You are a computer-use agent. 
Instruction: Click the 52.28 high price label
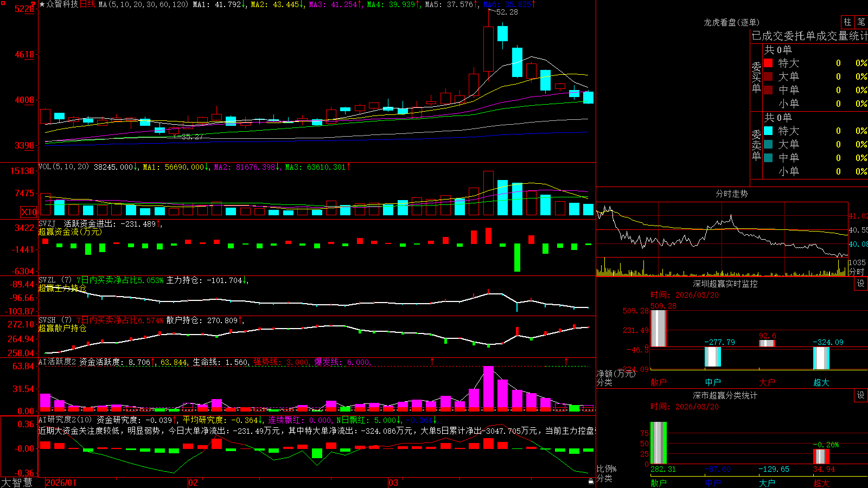point(507,12)
